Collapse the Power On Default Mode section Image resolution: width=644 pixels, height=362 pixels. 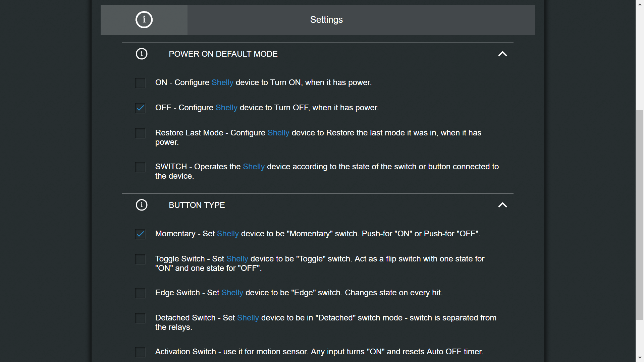pos(502,54)
